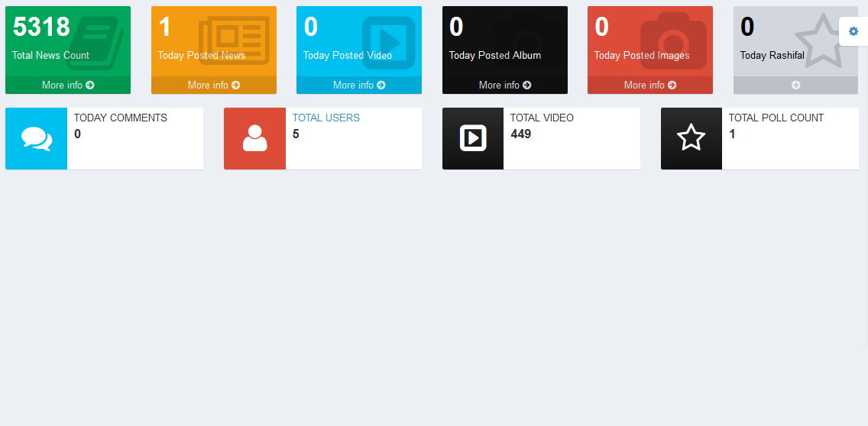This screenshot has height=426, width=868.
Task: Click the Total Poll Count star icon
Action: [691, 137]
